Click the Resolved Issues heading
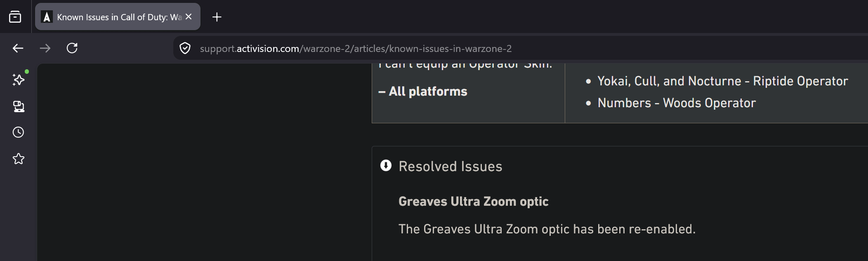The width and height of the screenshot is (868, 261). pos(450,166)
